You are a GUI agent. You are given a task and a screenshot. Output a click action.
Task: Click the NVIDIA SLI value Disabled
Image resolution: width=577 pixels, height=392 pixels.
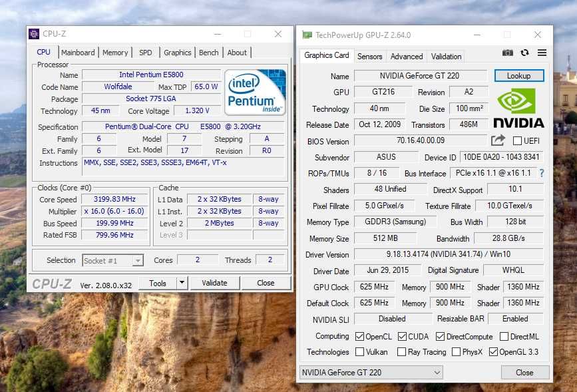(393, 319)
